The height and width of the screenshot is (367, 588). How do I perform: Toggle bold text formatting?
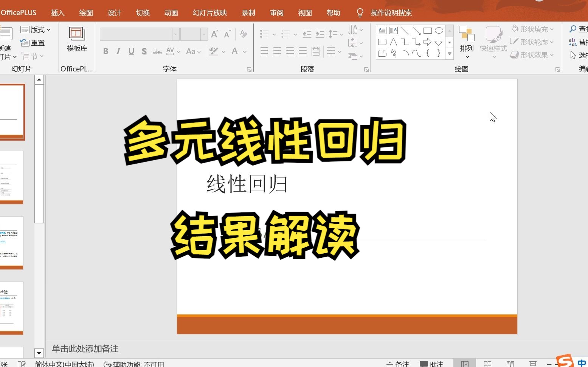point(106,51)
